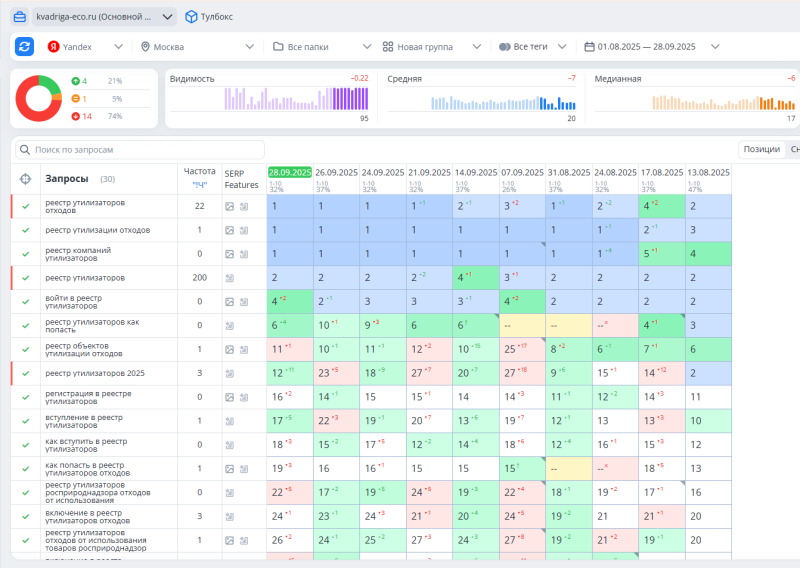Click the Частота column header
800x568 pixels.
199,171
